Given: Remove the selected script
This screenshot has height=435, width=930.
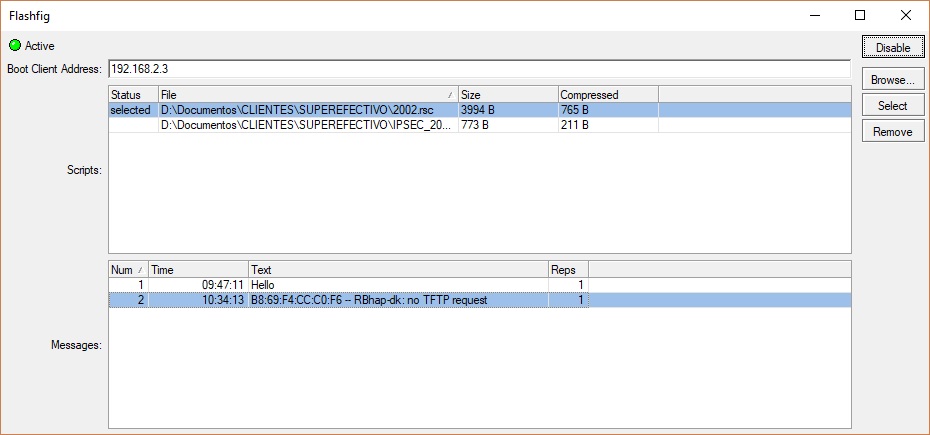Looking at the screenshot, I should [x=893, y=132].
